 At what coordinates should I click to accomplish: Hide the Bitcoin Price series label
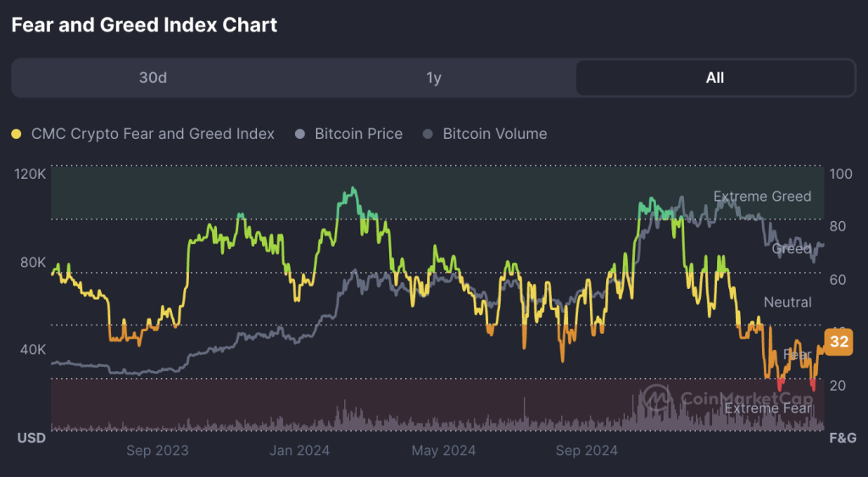coord(359,134)
